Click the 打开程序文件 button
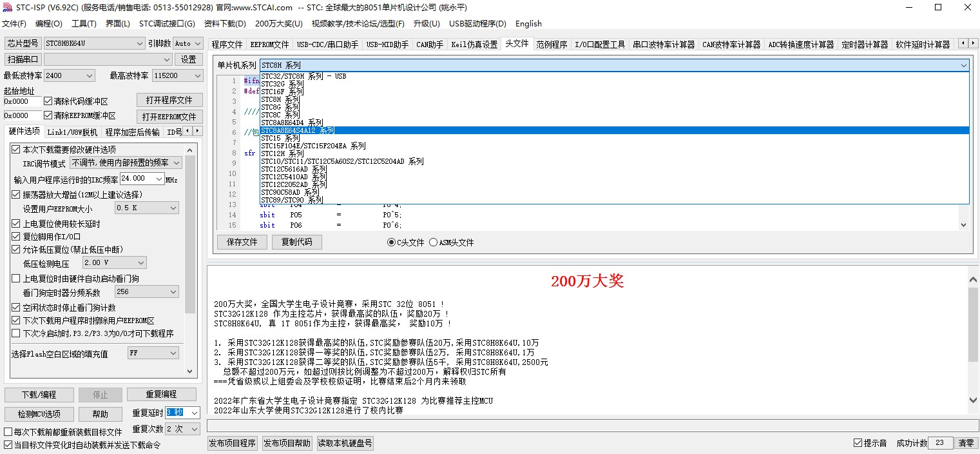This screenshot has height=454, width=980. (x=169, y=101)
